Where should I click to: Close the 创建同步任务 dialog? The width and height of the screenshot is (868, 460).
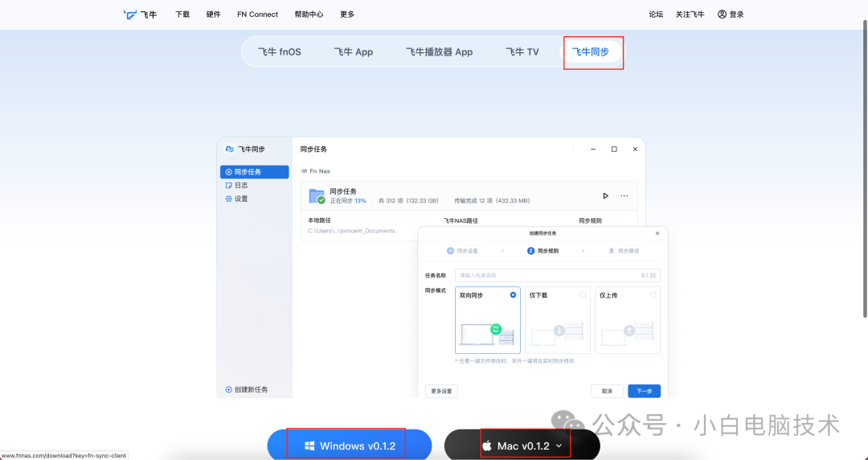coord(657,233)
